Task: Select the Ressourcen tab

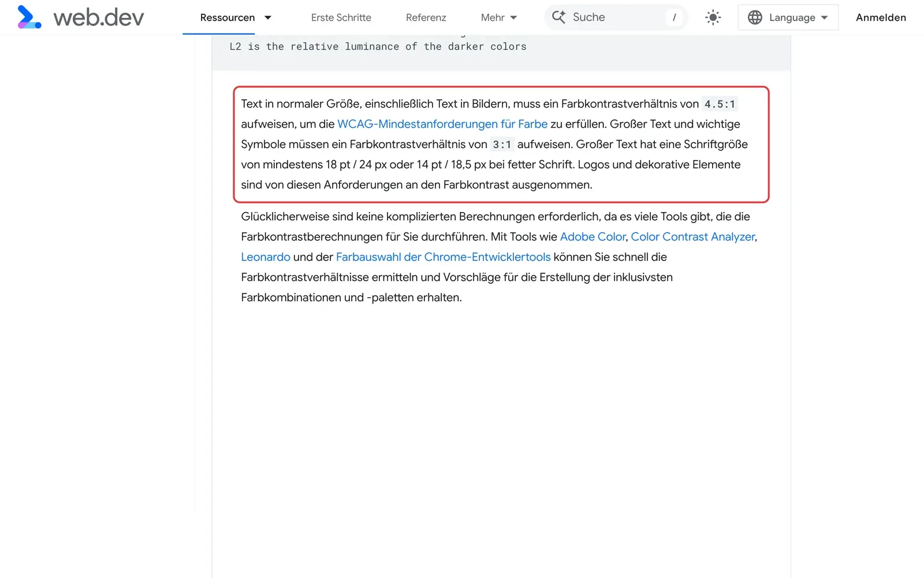Action: pos(228,18)
